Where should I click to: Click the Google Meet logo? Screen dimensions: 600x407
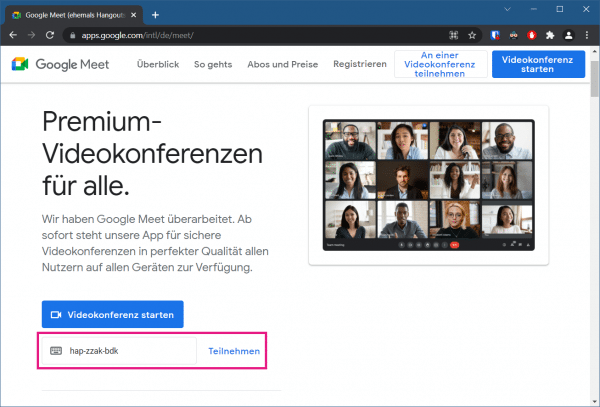coord(60,64)
